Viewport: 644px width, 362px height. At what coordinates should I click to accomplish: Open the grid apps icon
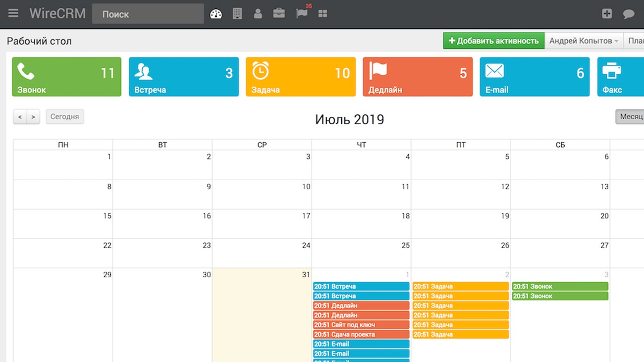click(x=322, y=14)
